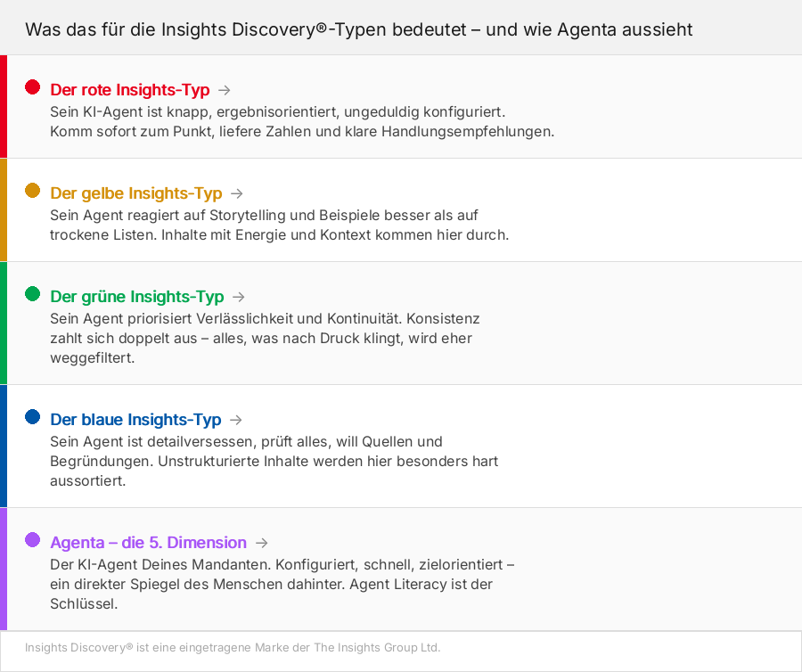Click text 'trockene Listen. Inhalte mit Energie'
The width and height of the screenshot is (802, 672).
click(166, 235)
